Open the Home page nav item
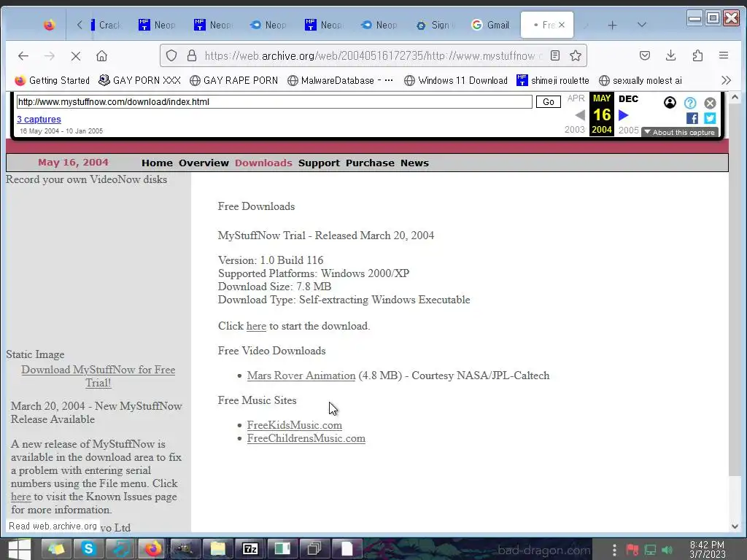747x560 pixels. (x=157, y=163)
